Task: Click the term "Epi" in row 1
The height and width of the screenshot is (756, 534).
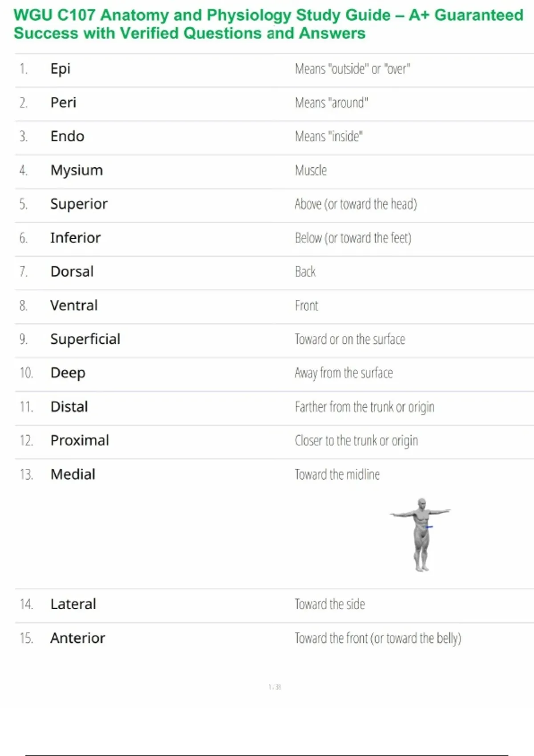Action: [x=61, y=69]
